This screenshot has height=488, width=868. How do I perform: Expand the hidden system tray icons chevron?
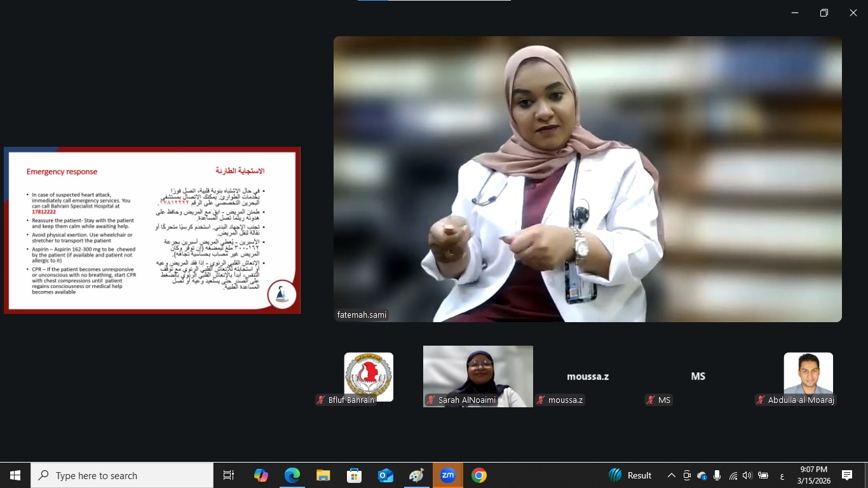(x=671, y=475)
